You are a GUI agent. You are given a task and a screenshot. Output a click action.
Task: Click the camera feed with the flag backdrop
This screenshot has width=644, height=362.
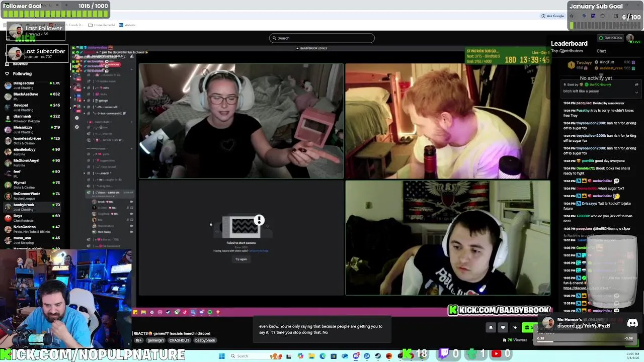coord(448,238)
